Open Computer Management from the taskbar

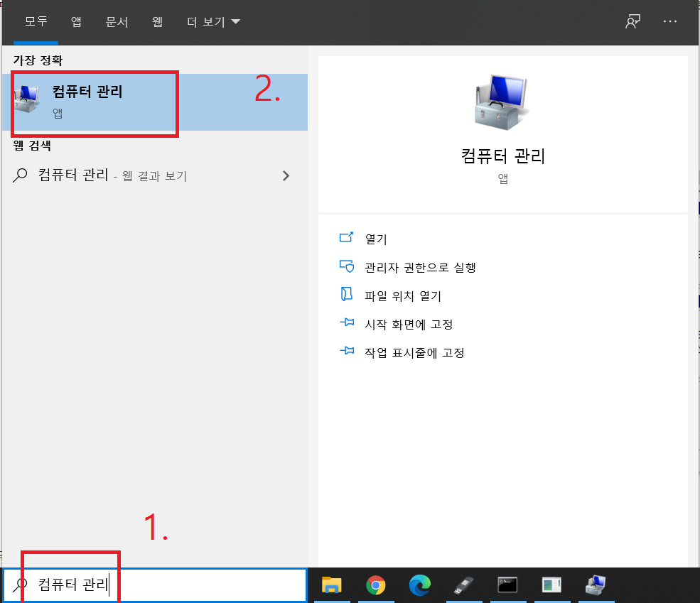[x=596, y=585]
